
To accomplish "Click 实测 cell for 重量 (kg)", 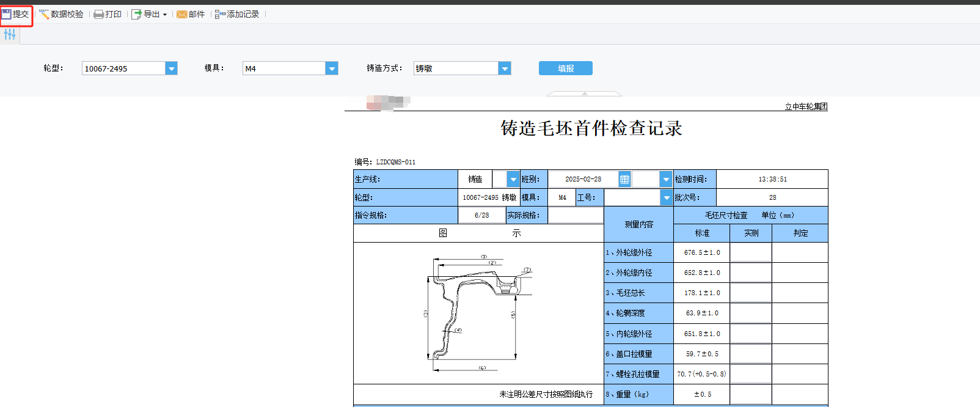I will click(750, 394).
